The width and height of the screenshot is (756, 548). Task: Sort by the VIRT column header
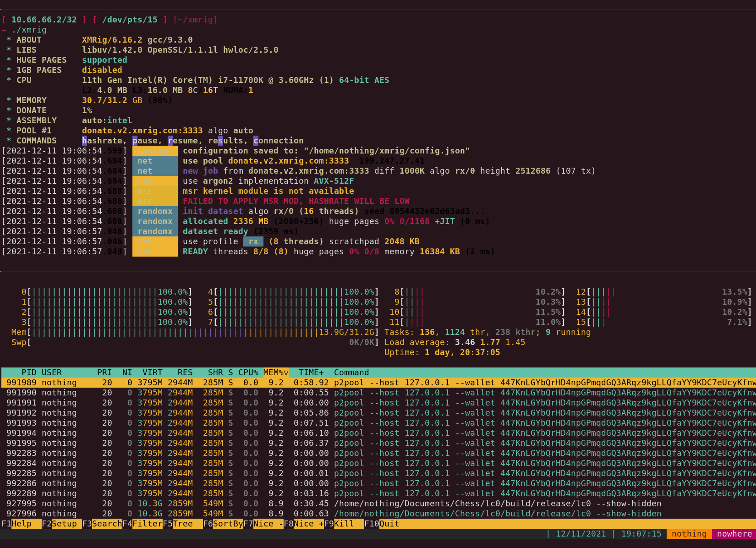(x=153, y=373)
